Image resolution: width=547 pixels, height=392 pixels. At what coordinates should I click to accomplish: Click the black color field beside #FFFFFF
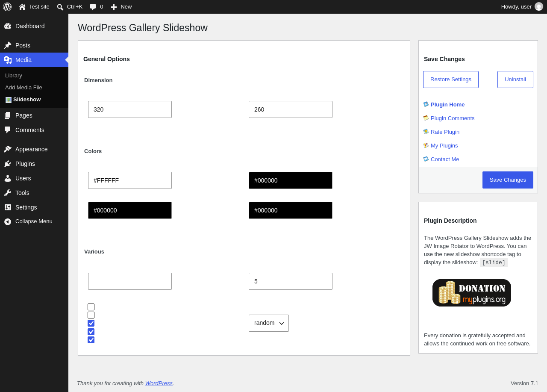click(x=291, y=180)
